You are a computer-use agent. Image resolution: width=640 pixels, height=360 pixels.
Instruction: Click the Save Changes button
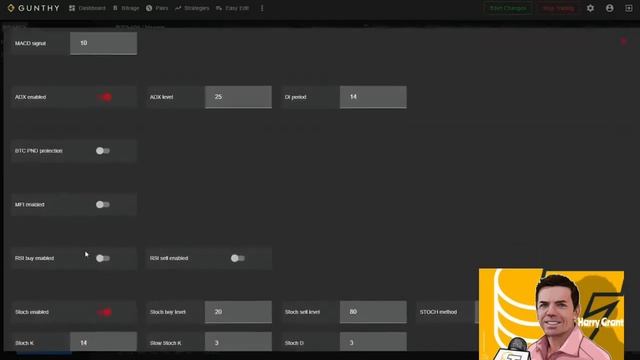[508, 8]
